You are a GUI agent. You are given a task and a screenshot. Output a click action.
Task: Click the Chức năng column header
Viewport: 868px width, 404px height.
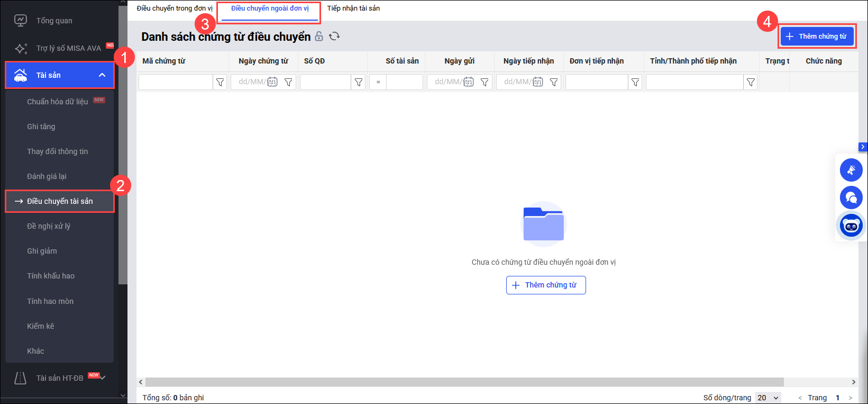[824, 61]
